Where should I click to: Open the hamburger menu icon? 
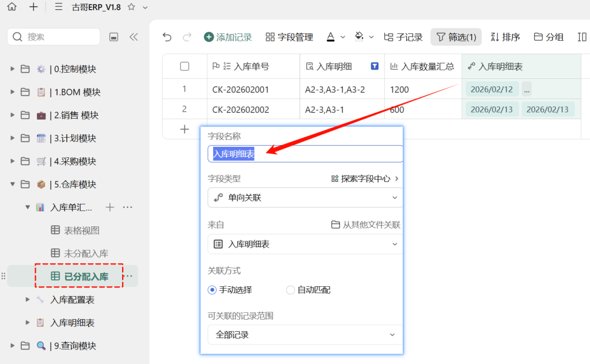(59, 7)
